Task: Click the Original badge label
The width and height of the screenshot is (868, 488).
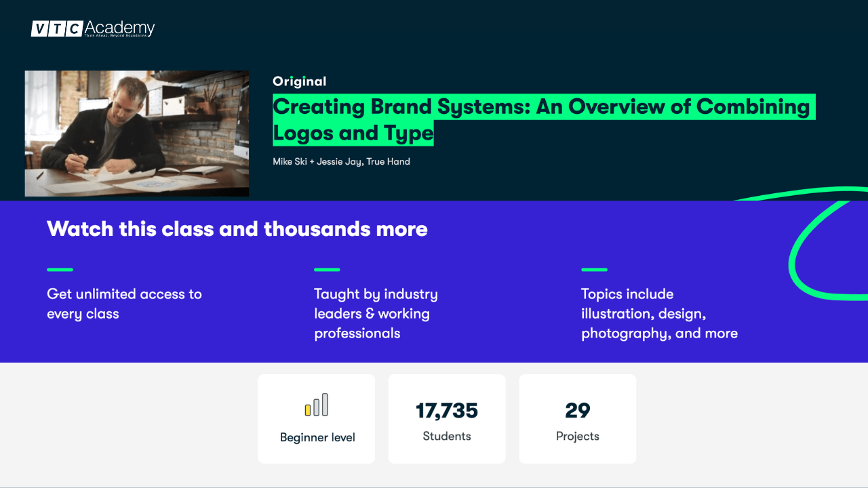Action: pos(299,81)
